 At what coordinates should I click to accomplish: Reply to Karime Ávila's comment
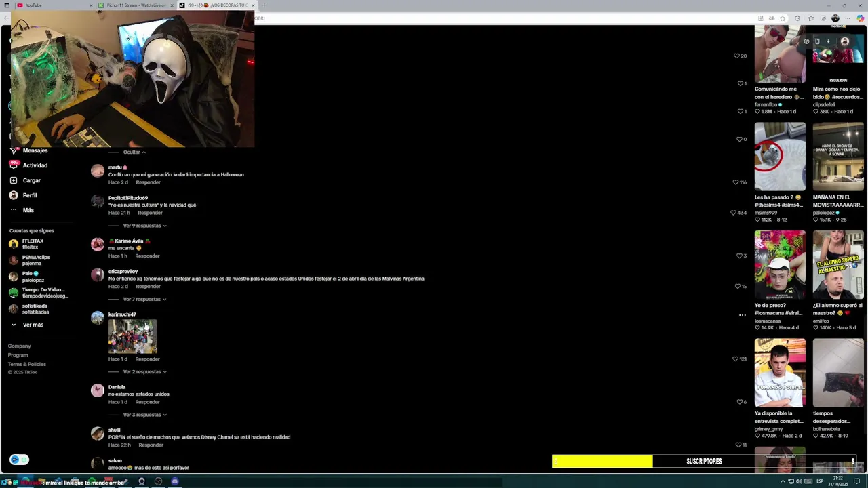point(147,256)
